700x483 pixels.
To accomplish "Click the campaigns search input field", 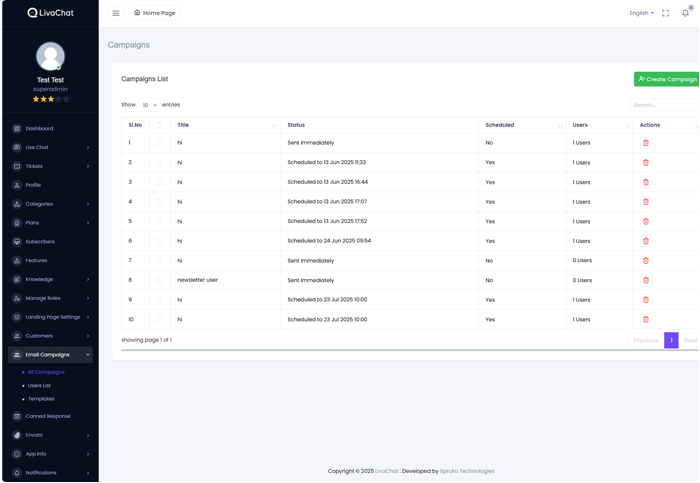I will (664, 104).
